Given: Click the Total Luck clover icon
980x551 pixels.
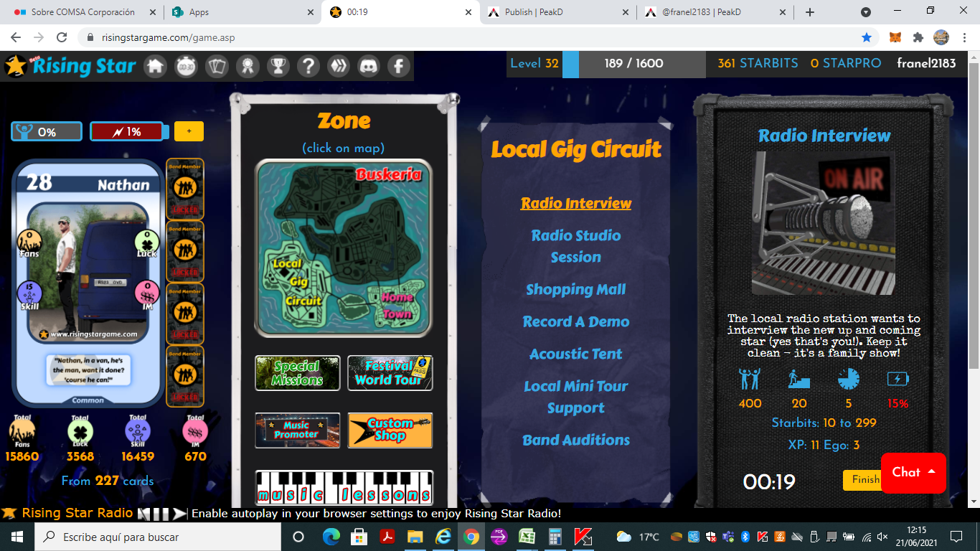Looking at the screenshot, I should (x=80, y=431).
